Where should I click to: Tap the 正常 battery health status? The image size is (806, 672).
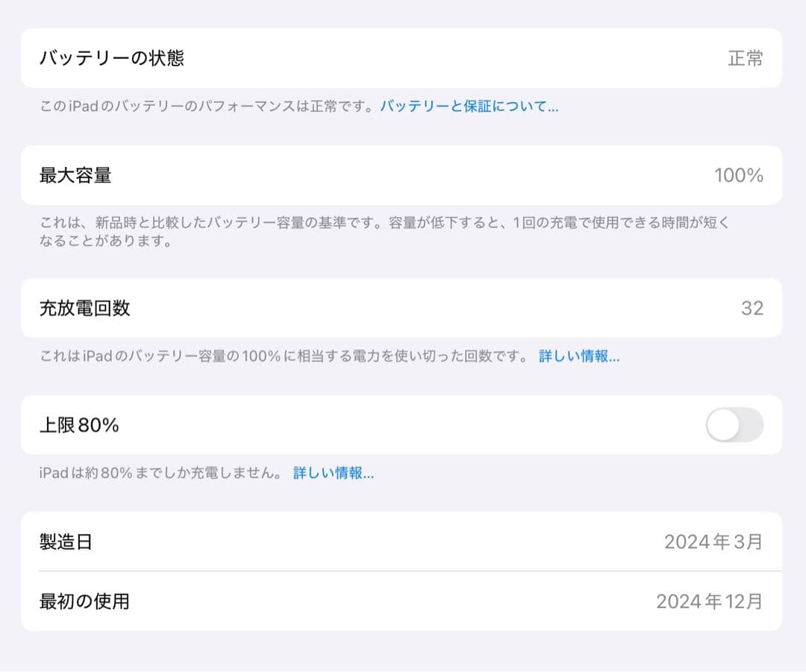point(744,59)
